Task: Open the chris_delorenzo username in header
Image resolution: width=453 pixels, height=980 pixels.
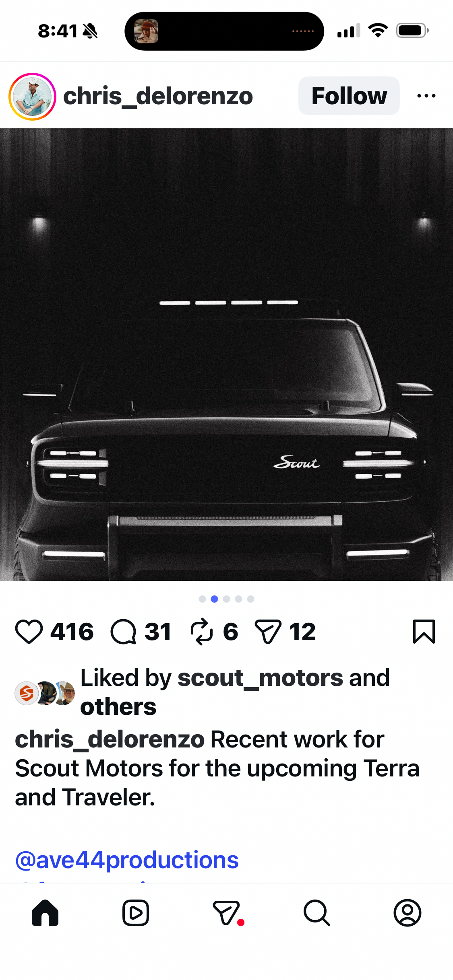Action: tap(158, 97)
